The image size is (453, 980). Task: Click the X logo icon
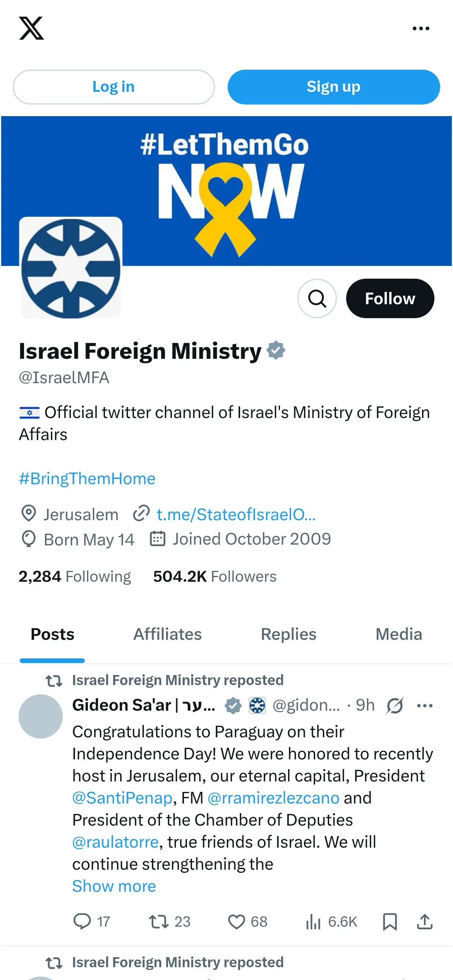(31, 28)
